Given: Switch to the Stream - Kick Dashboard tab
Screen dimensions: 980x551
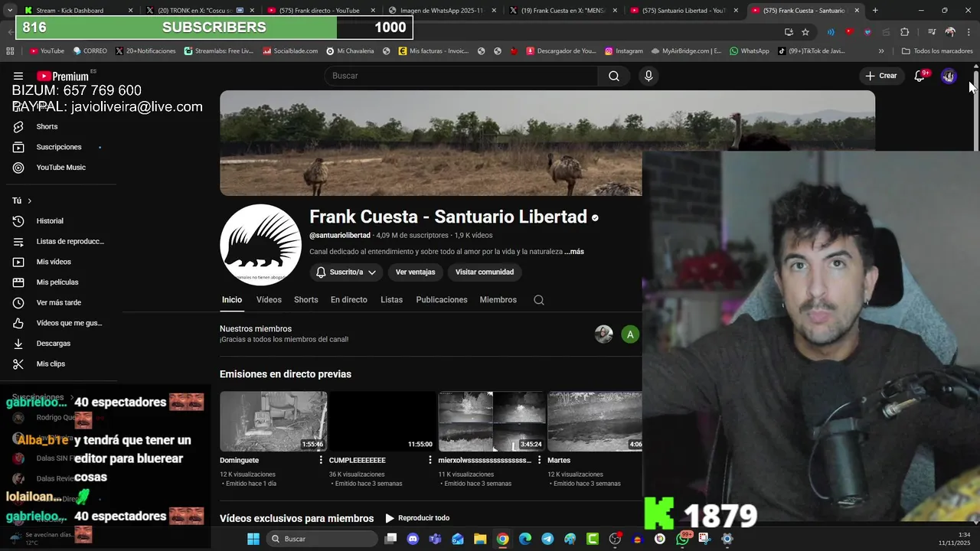Looking at the screenshot, I should click(x=77, y=11).
